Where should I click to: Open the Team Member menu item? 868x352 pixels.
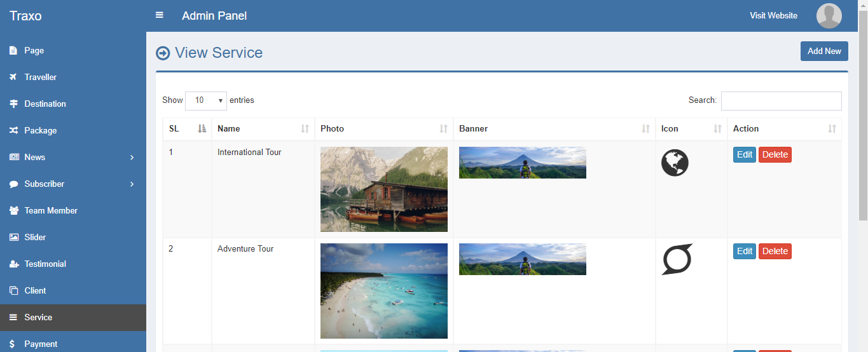point(51,210)
